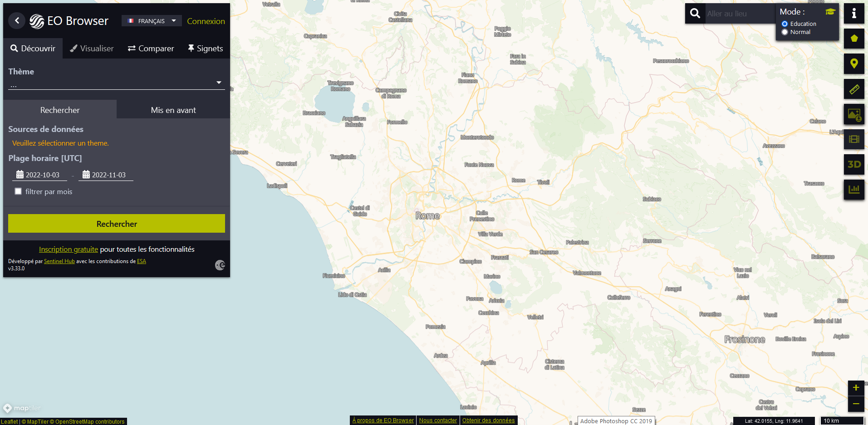This screenshot has width=868, height=425.
Task: Open the FRANÇAIS language selector
Action: [x=152, y=20]
